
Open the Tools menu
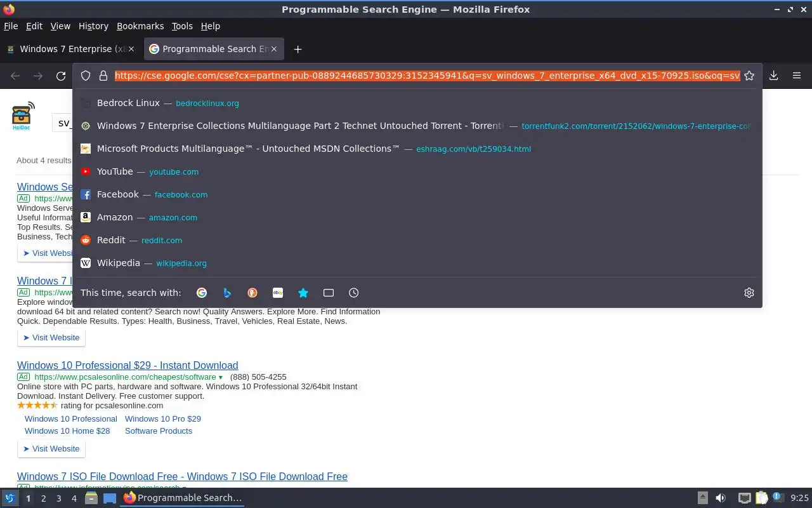182,26
